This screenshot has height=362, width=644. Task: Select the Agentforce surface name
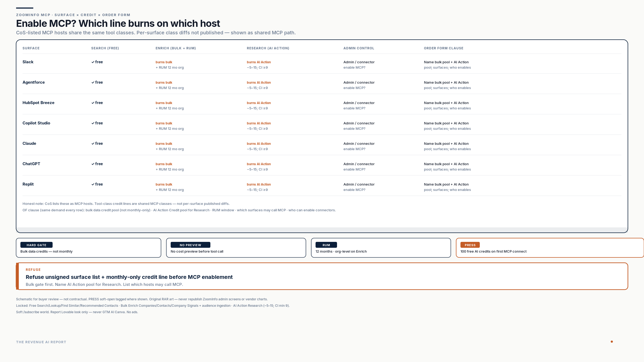[34, 82]
